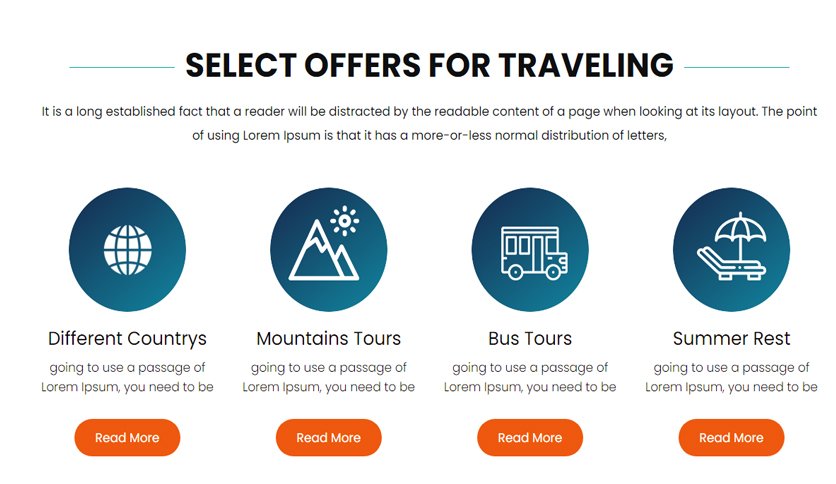Click the Select Offers For Traveling headline
The width and height of the screenshot is (836, 484).
click(429, 66)
